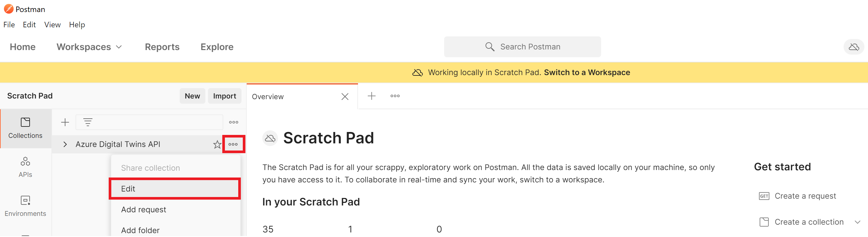Click the search magnifier icon
The height and width of the screenshot is (237, 868).
(490, 47)
